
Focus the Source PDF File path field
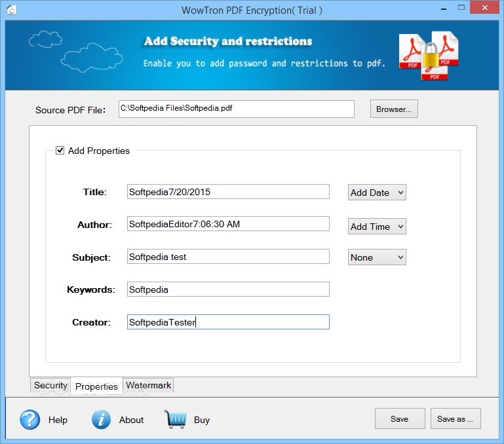point(236,109)
